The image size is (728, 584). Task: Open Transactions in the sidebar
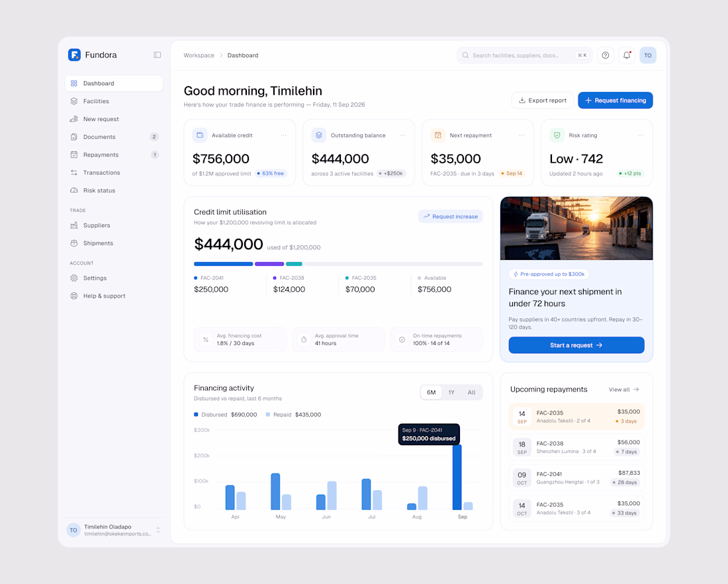click(x=114, y=173)
